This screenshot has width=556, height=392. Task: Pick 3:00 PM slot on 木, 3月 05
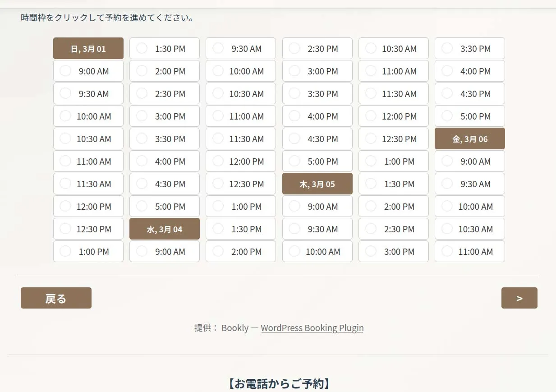[394, 252]
